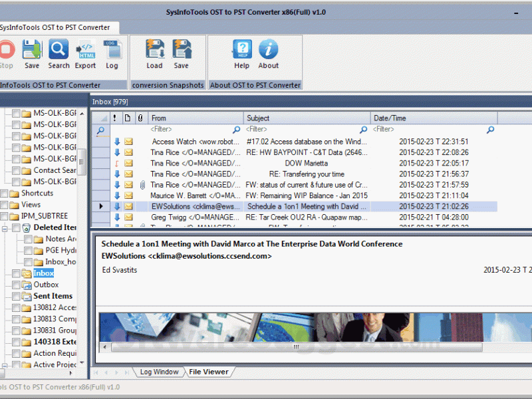The height and width of the screenshot is (399, 532).
Task: Open the About info icon
Action: tap(269, 49)
